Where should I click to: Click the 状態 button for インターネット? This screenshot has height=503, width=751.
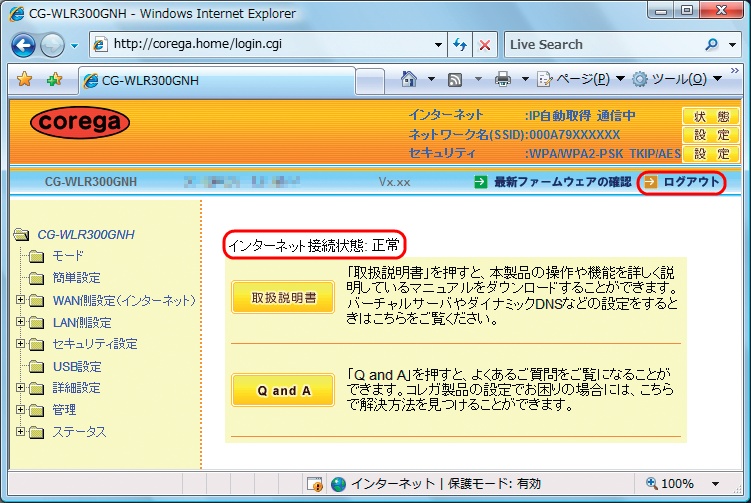click(711, 116)
